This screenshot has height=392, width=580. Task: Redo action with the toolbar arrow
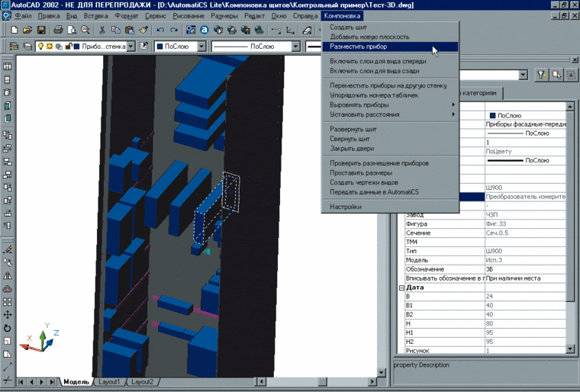(x=174, y=31)
